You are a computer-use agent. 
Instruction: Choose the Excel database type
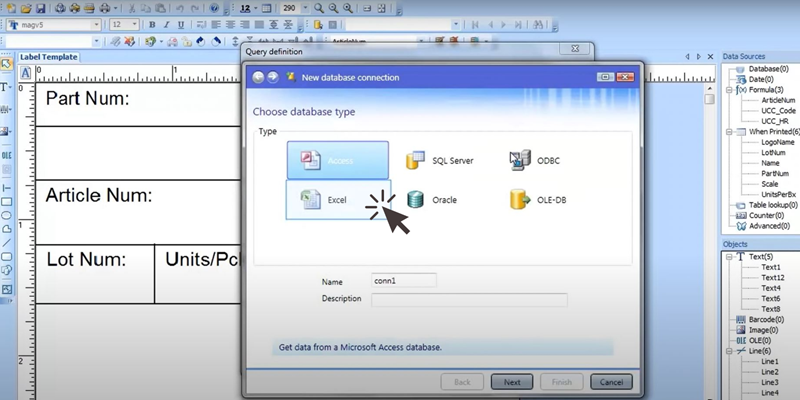(338, 199)
